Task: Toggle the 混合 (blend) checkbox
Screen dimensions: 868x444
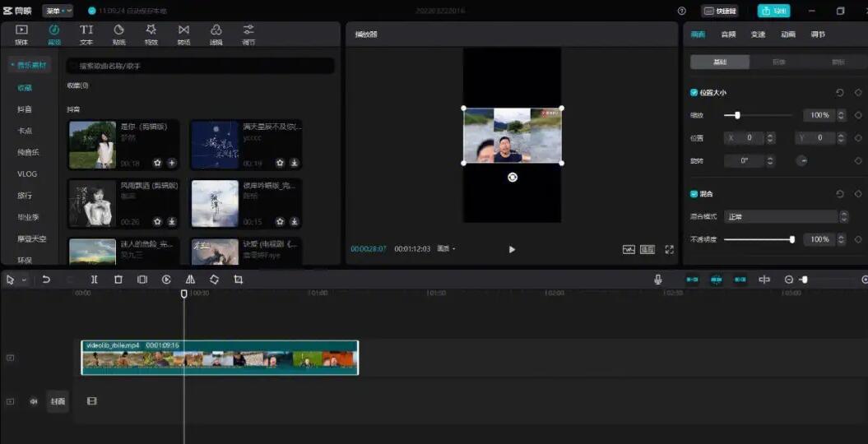Action: pyautogui.click(x=694, y=194)
